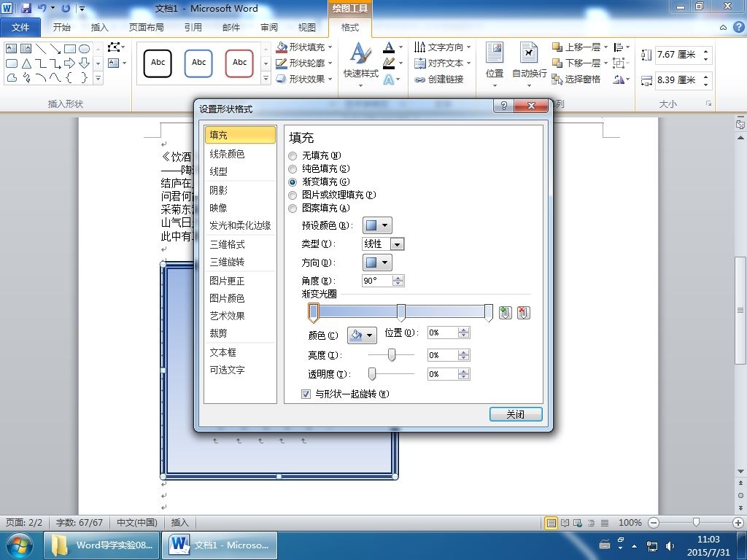Click the text outline pen icon
Screen dimensions: 747x560
point(390,63)
